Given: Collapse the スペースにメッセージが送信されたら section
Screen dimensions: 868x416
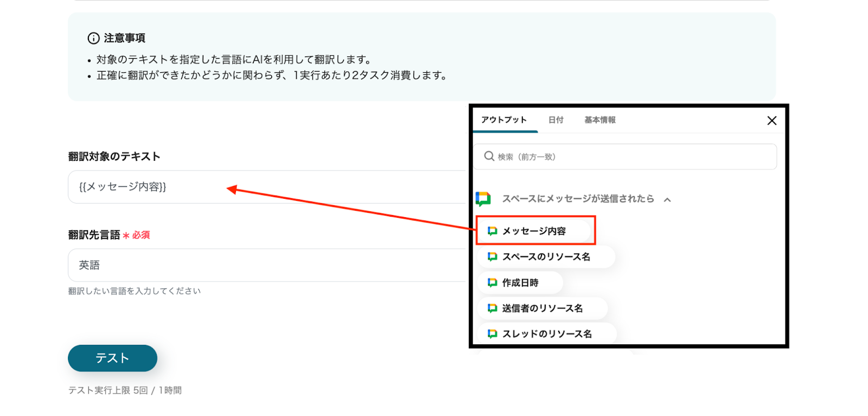Looking at the screenshot, I should (667, 199).
